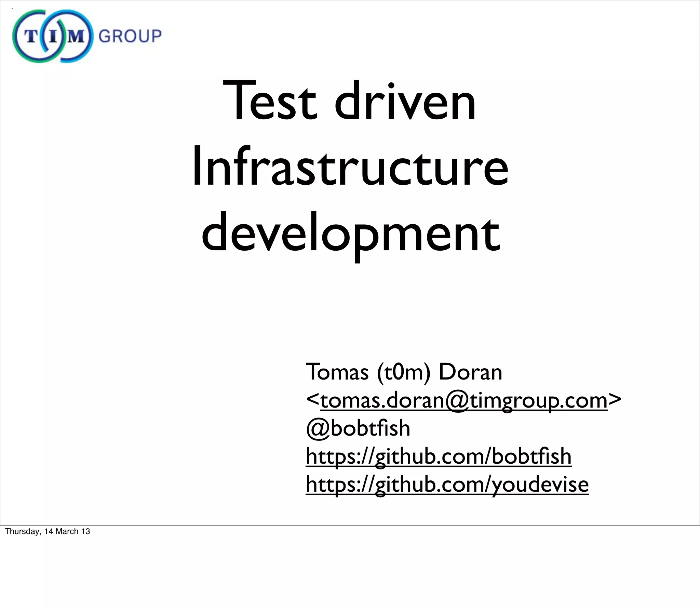This screenshot has height=610, width=700.
Task: Click the letter I in logo
Action: point(53,36)
